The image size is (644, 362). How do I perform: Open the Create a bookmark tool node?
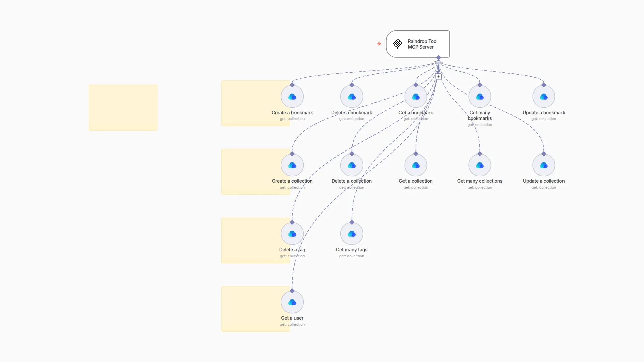(x=292, y=97)
